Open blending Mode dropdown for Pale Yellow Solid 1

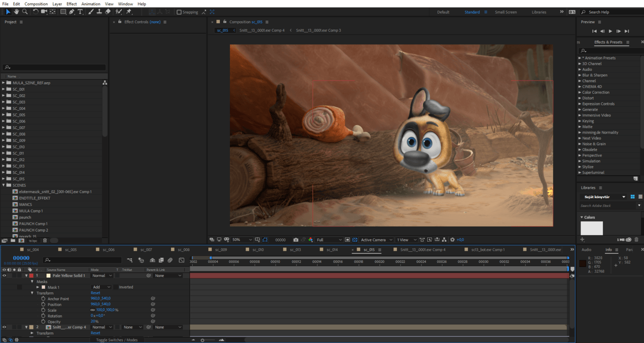click(x=102, y=276)
